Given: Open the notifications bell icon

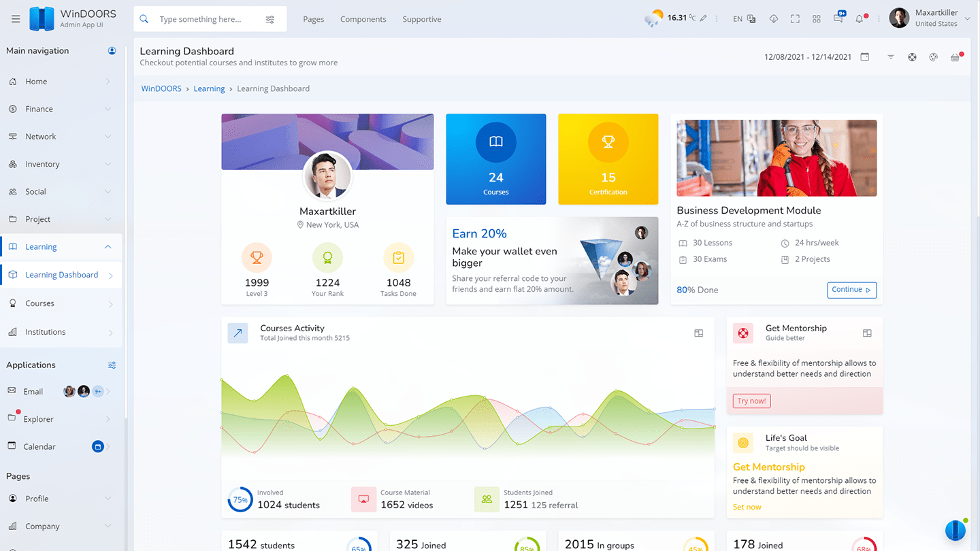Looking at the screenshot, I should (860, 19).
